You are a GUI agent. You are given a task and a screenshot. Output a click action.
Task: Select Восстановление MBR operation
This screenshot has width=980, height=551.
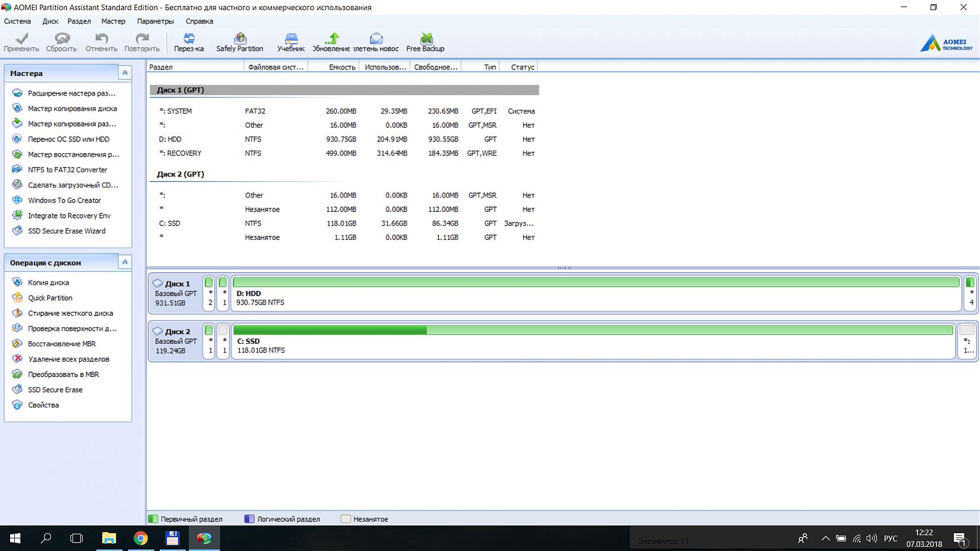pos(61,344)
